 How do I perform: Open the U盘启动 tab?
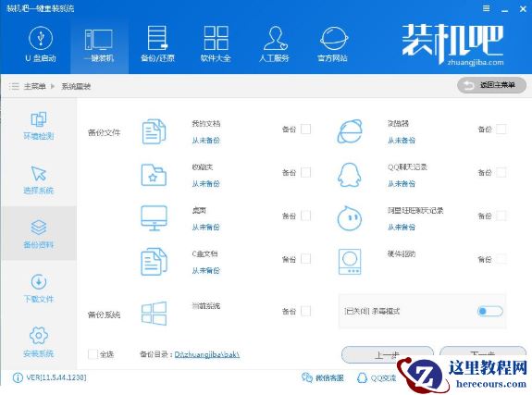click(41, 44)
